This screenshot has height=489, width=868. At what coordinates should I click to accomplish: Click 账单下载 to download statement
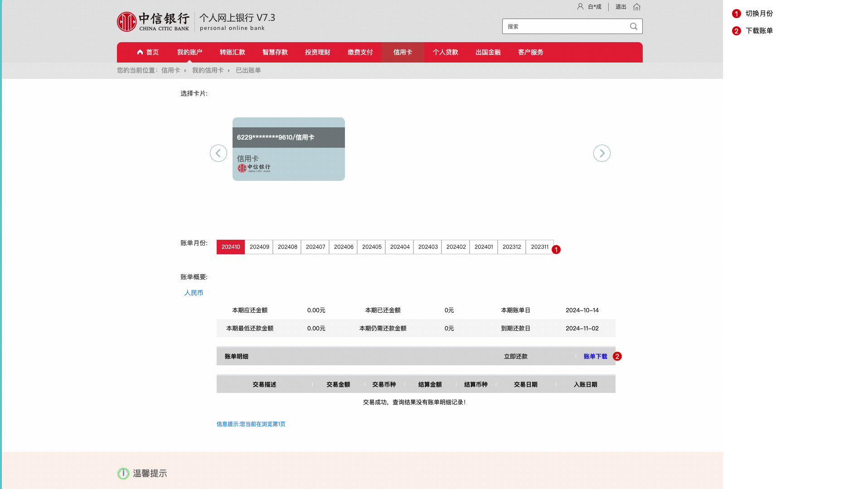coord(595,357)
